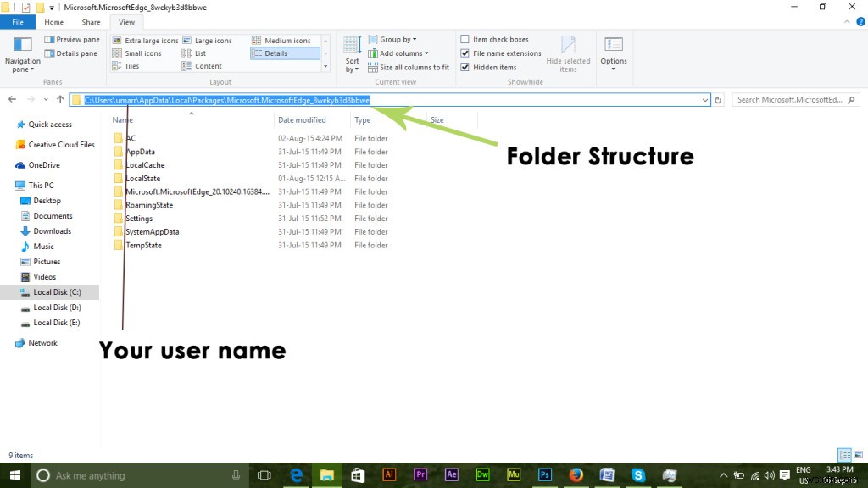Launch Adobe Premiere Pro from taskbar
Screen dimensions: 868x488
[x=420, y=474]
